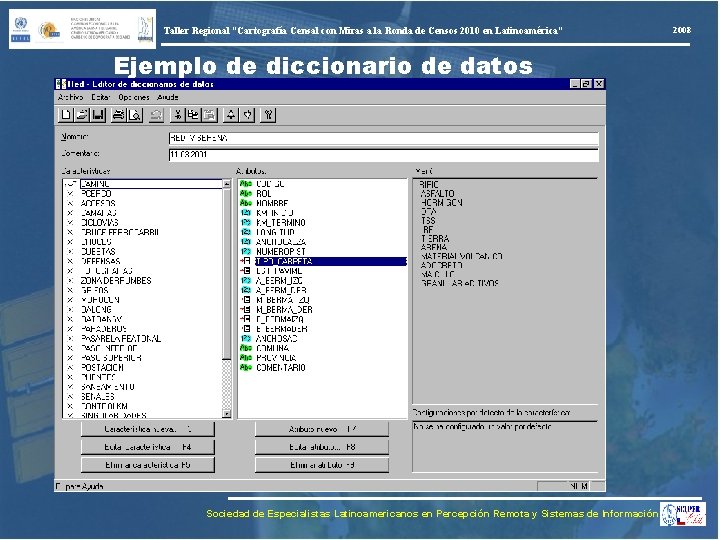Click the características list scrollbar thumb
This screenshot has width=720, height=540.
pyautogui.click(x=226, y=274)
